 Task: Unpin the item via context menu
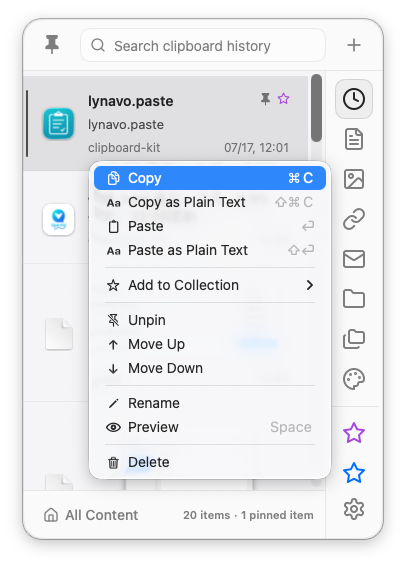[210, 320]
